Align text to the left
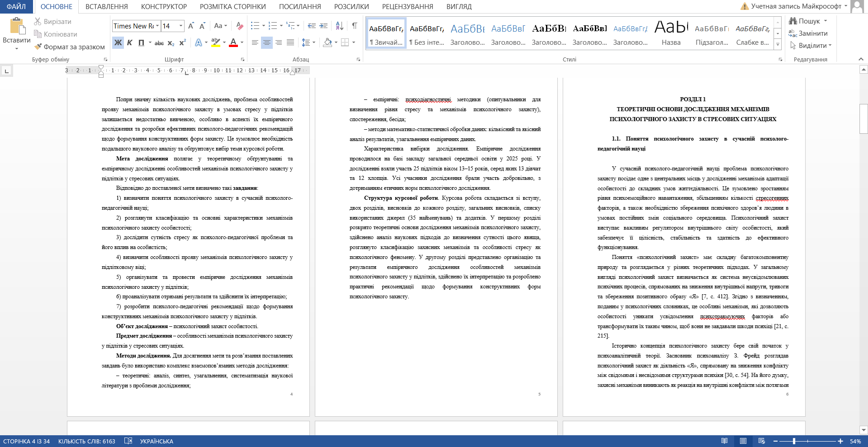This screenshot has height=447, width=868. pyautogui.click(x=255, y=42)
